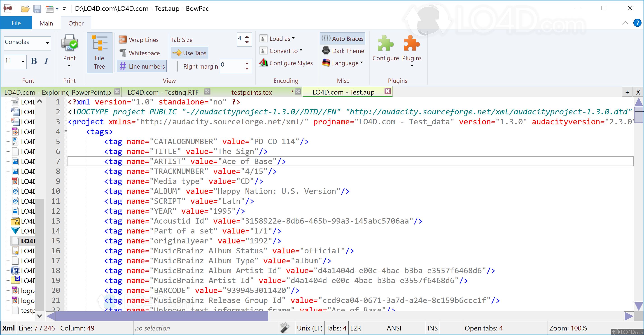Toggle the File Tree panel
The height and width of the screenshot is (335, 644).
coord(100,53)
